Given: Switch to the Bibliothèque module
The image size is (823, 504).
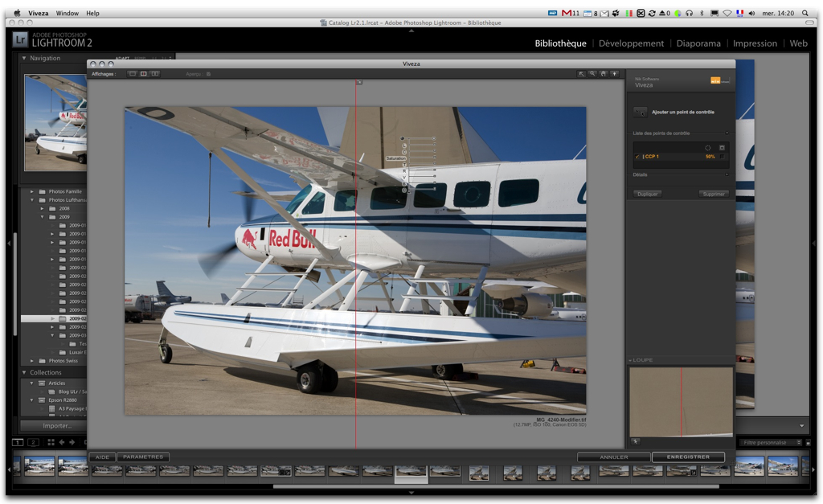Looking at the screenshot, I should tap(560, 43).
